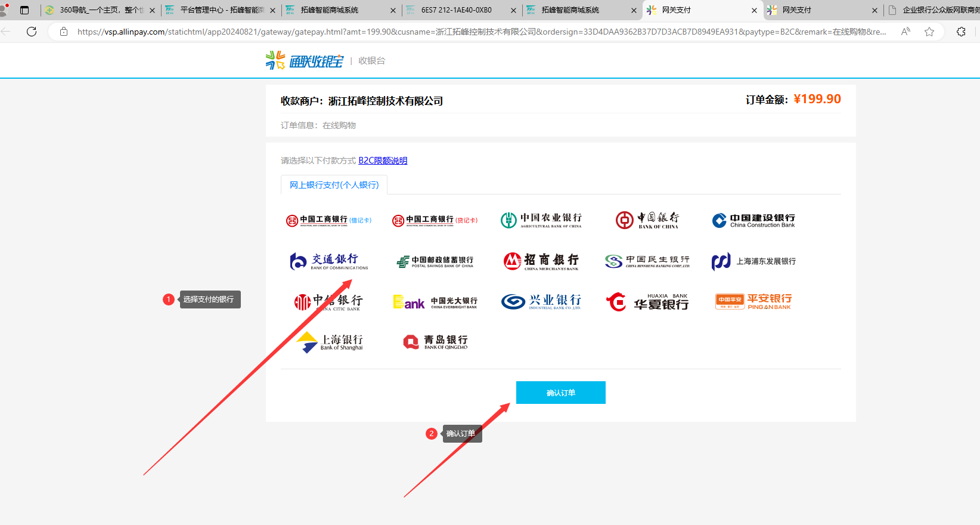Open the Read Aloud icon in address bar
The image size is (980, 525).
905,32
